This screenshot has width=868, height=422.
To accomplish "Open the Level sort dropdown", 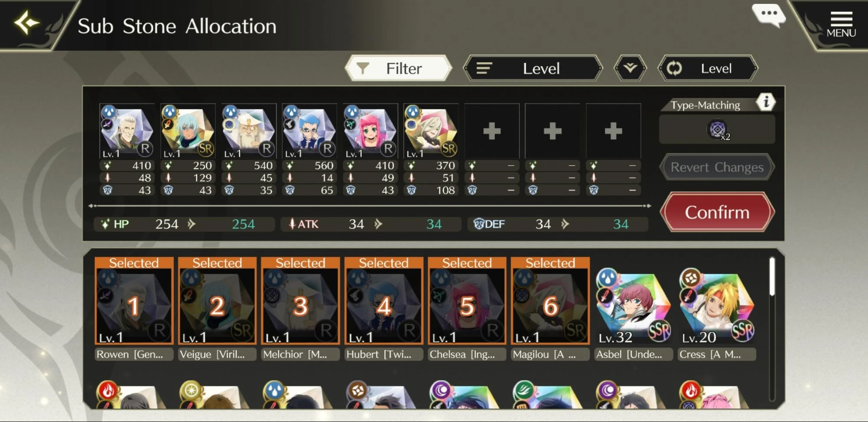I will (x=533, y=68).
